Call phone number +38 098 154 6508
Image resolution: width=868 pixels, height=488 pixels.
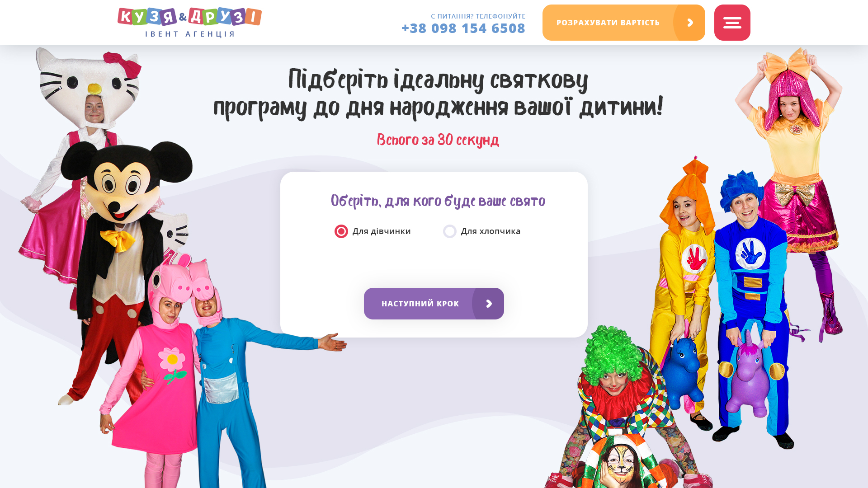click(x=463, y=28)
